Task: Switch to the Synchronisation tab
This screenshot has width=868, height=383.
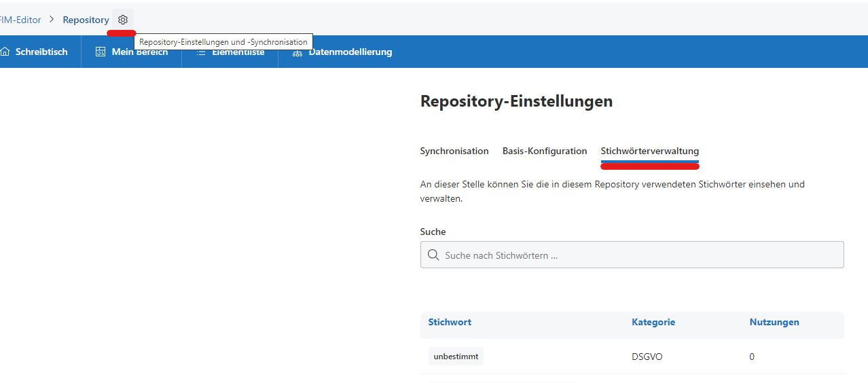Action: pyautogui.click(x=454, y=151)
